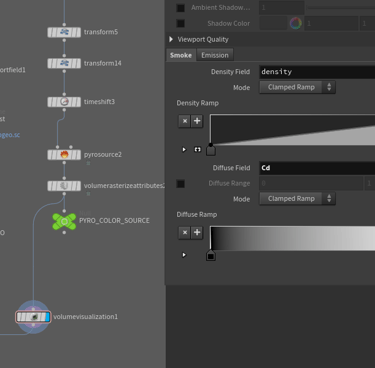Click the Density Ramp gradient area
375x368 pixels.
point(293,130)
